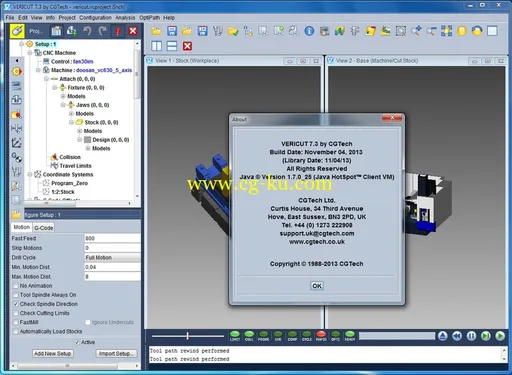This screenshot has height=375, width=512.
Task: Click the red X icon in project toolbar
Action: point(133,31)
